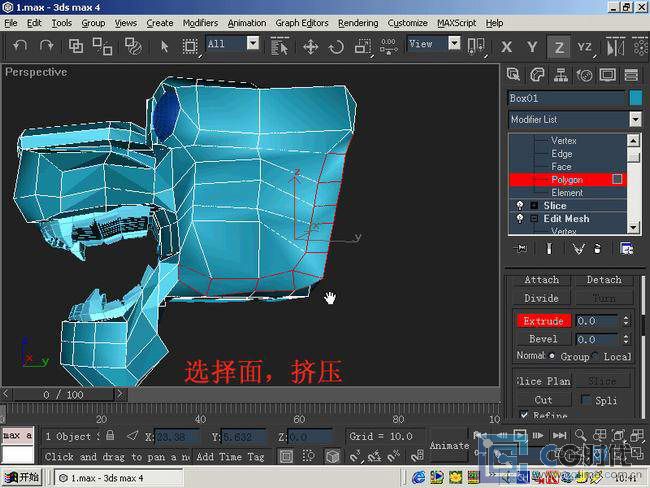
Task: Open the View coordinate system dropdown
Action: click(x=454, y=43)
